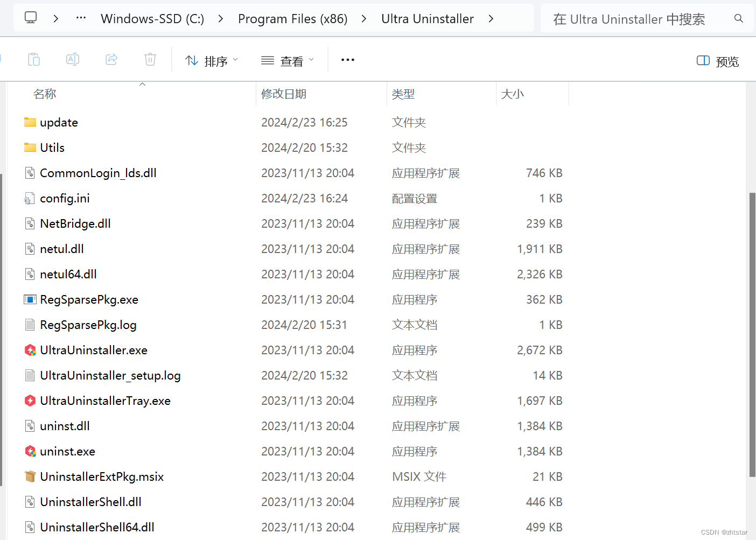756x540 pixels.
Task: Select the config.ini file name
Action: [x=65, y=198]
